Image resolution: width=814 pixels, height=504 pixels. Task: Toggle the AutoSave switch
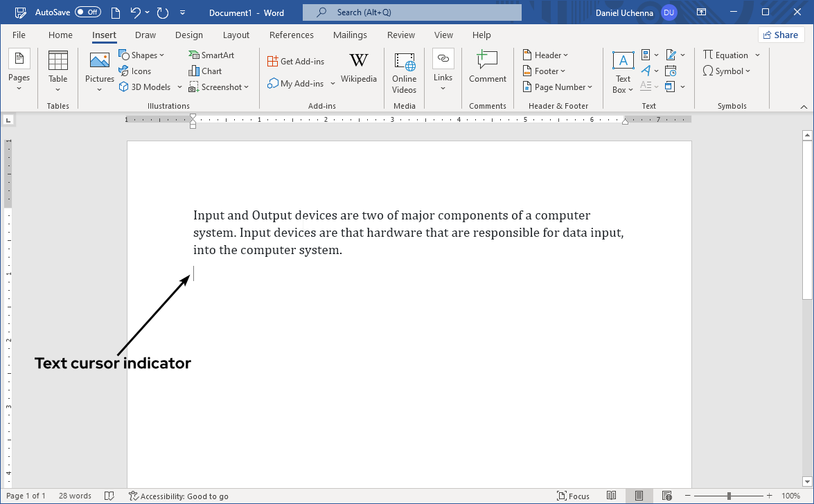(x=87, y=12)
